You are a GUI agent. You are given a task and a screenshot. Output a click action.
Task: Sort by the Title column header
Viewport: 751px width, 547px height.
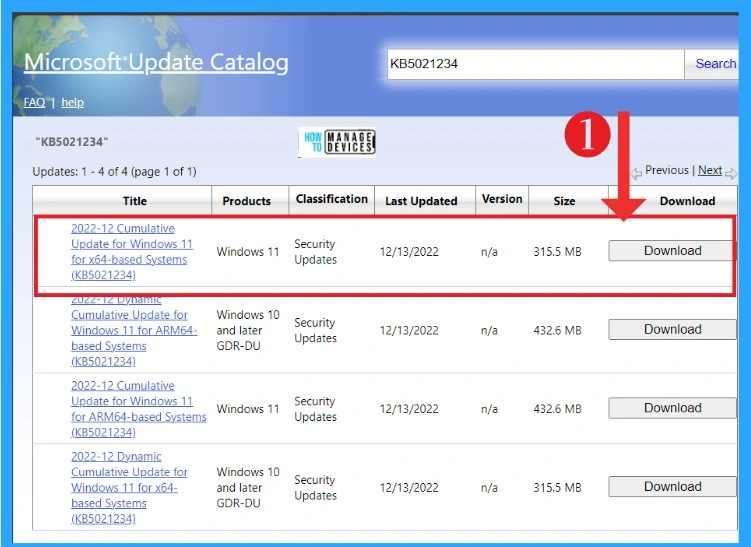pyautogui.click(x=135, y=201)
